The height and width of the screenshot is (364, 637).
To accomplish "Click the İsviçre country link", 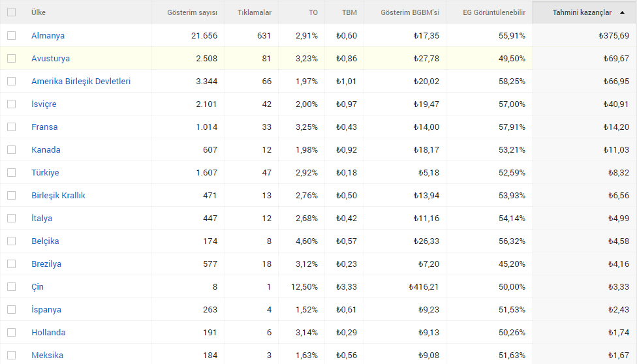I will pyautogui.click(x=44, y=104).
